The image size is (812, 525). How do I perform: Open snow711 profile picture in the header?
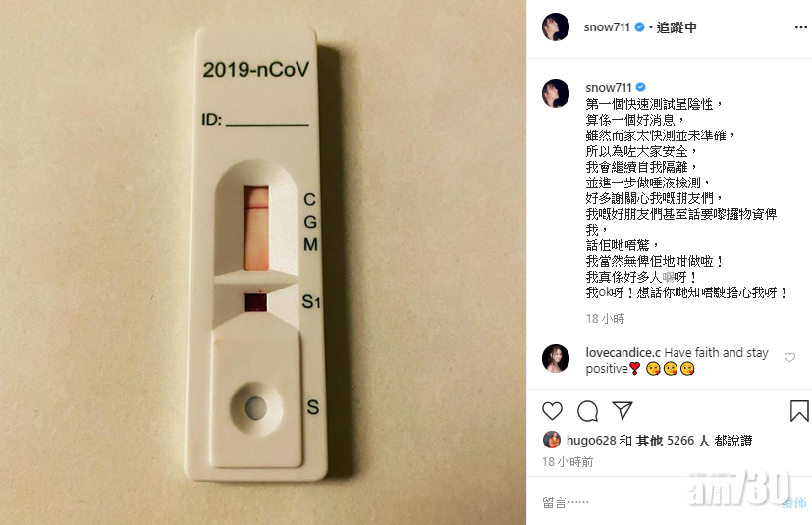click(555, 26)
